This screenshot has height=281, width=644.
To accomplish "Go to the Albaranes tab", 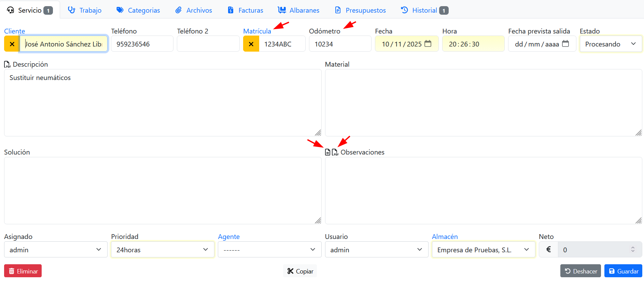I will click(299, 10).
